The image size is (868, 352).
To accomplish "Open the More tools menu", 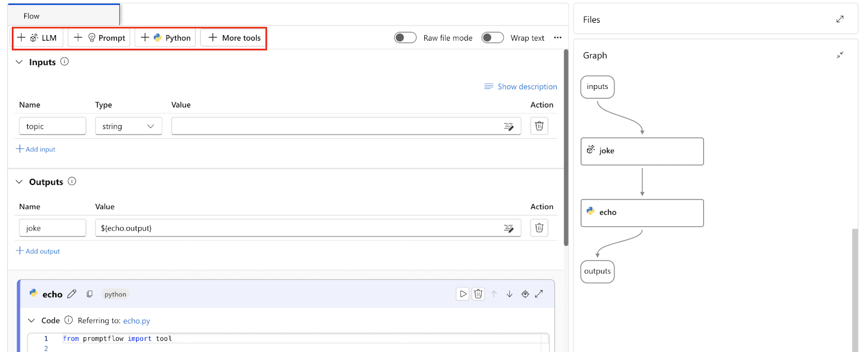I will point(234,37).
